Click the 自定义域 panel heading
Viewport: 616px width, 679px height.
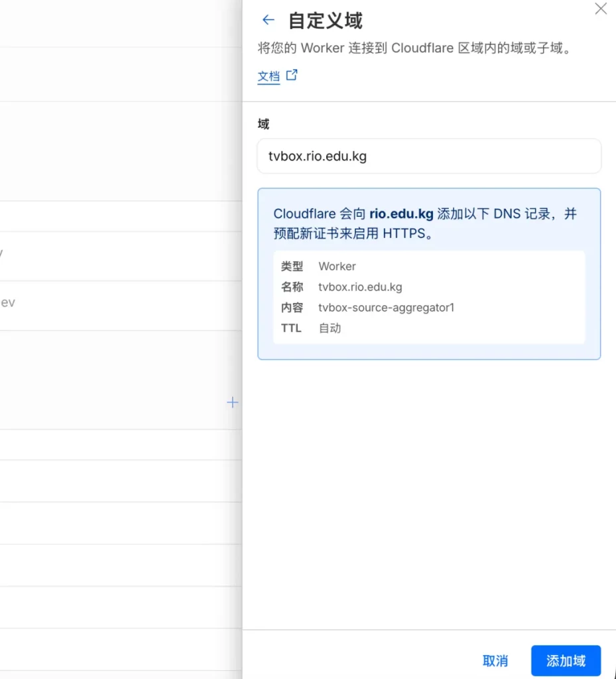coord(325,21)
